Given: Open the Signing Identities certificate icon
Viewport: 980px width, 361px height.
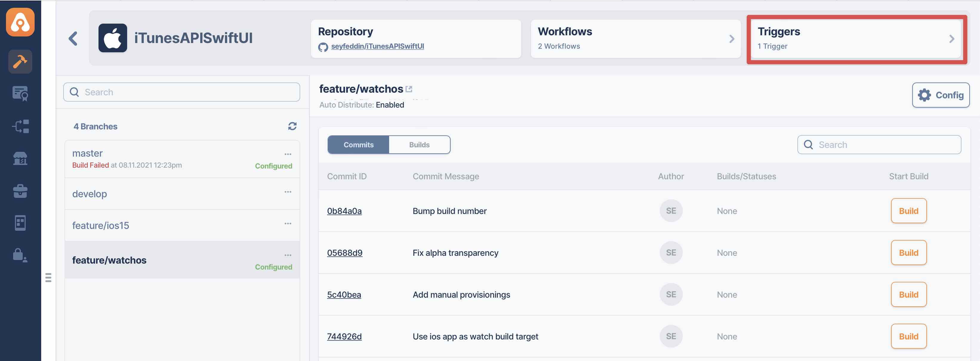Looking at the screenshot, I should coord(20,93).
